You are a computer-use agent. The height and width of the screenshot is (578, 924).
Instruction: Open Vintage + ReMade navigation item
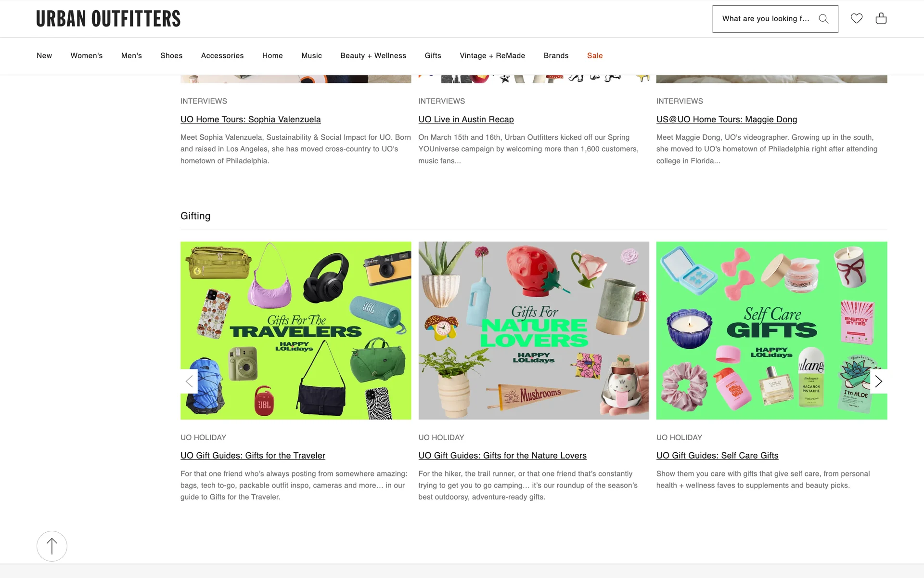click(492, 56)
